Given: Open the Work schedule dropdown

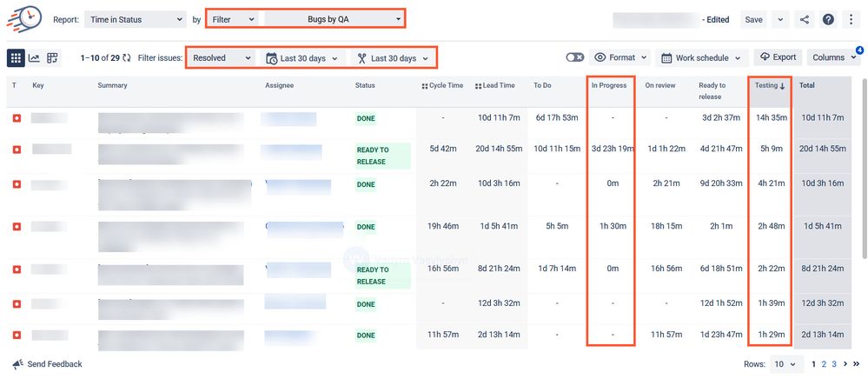Looking at the screenshot, I should coord(701,57).
